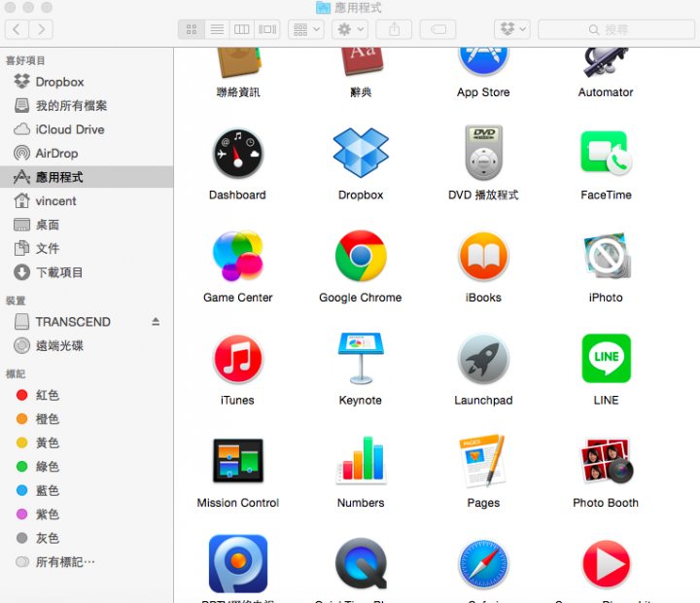Open Dropbox in the sidebar

click(87, 82)
